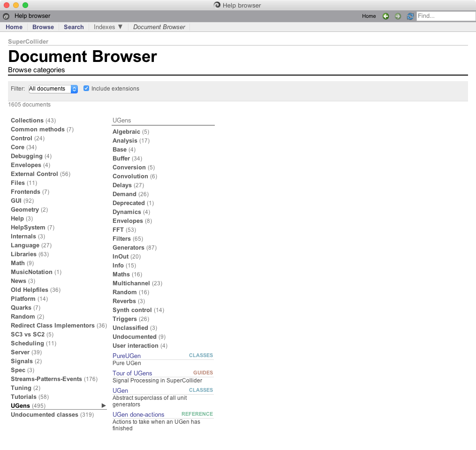Open the Convolution subcategory
This screenshot has width=476, height=450.
pos(135,176)
